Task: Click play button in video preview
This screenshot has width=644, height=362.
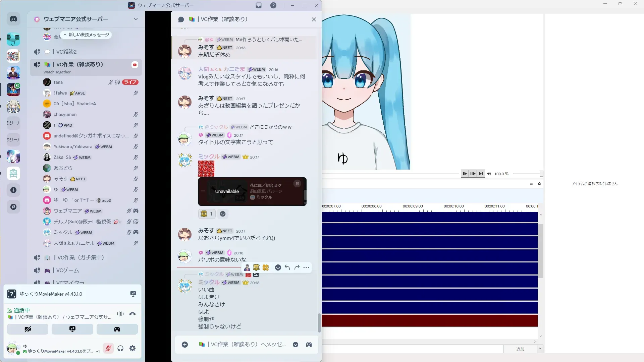Action: tap(465, 174)
